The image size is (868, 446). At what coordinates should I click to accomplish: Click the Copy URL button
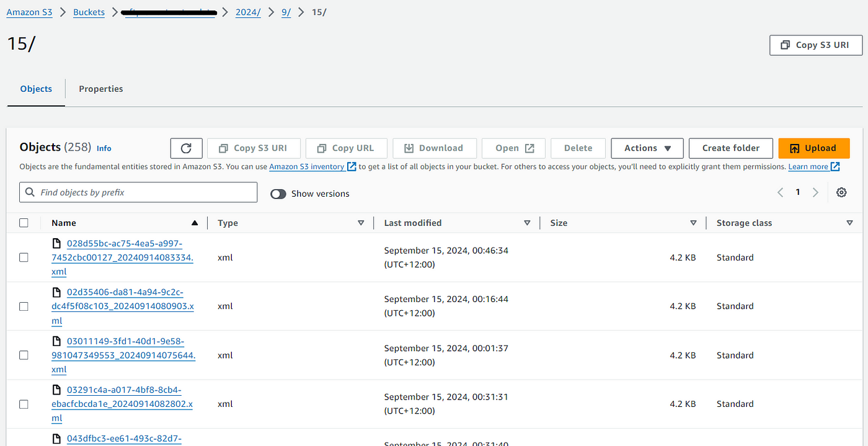pos(347,148)
